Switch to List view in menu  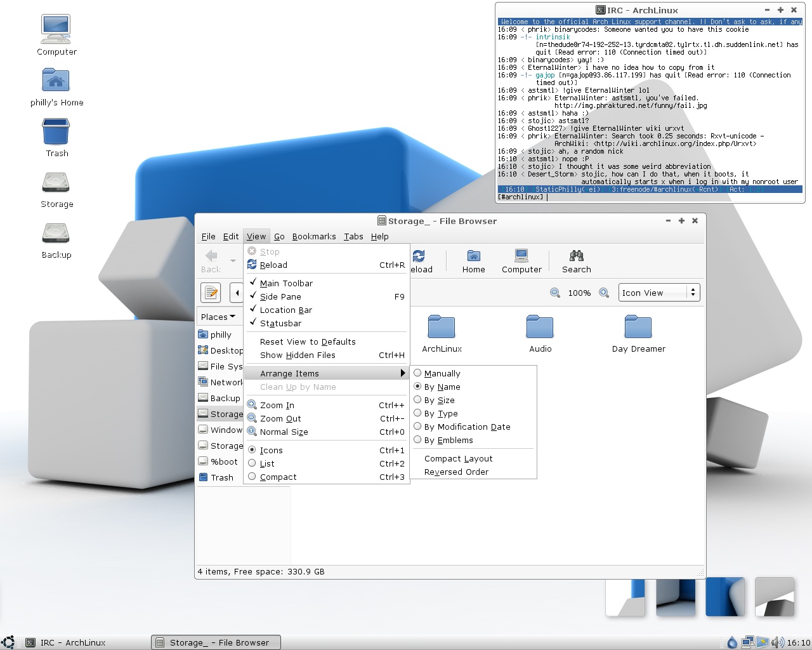coord(327,463)
